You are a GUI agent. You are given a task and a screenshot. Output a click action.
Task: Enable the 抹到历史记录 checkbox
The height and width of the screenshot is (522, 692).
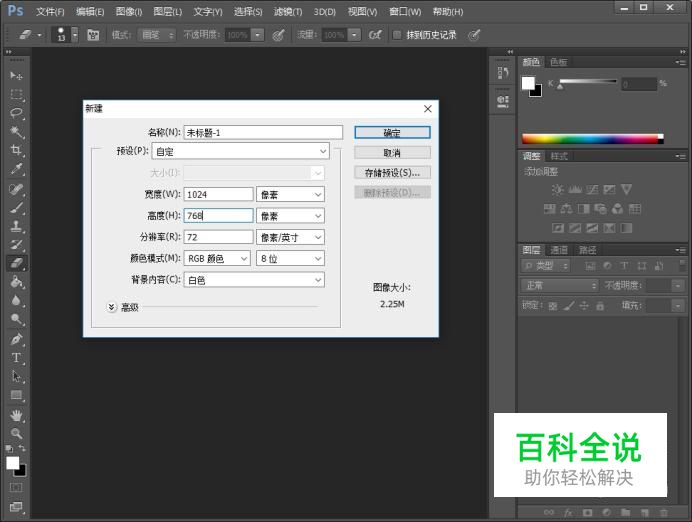pos(397,35)
